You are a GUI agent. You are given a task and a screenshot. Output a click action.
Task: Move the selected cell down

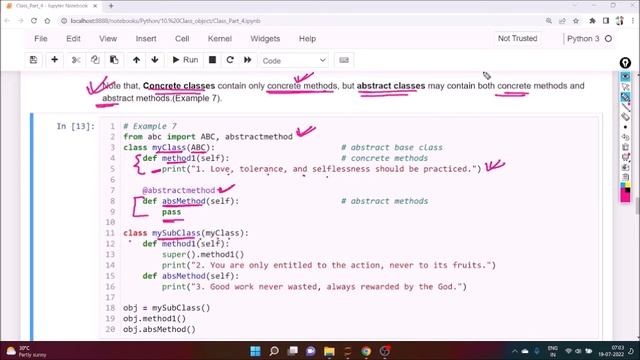click(155, 60)
